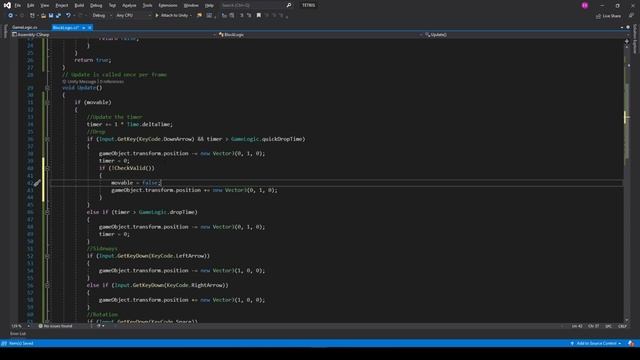
Task: Click the Visual Studio logo icon
Action: coord(7,5)
